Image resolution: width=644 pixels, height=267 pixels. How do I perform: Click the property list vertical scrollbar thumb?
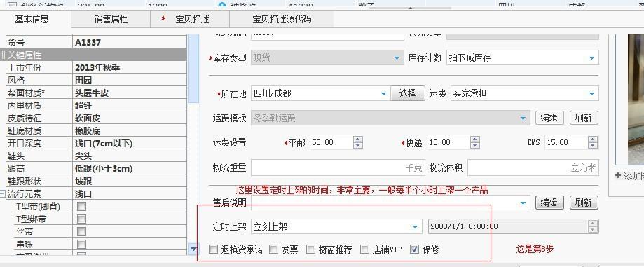point(193,68)
